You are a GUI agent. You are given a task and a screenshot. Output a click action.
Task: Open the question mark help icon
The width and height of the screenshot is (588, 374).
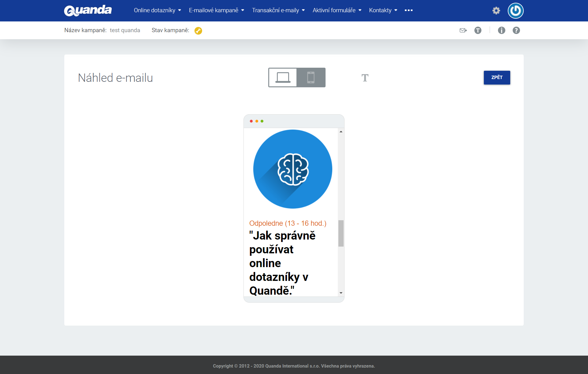[x=516, y=30]
